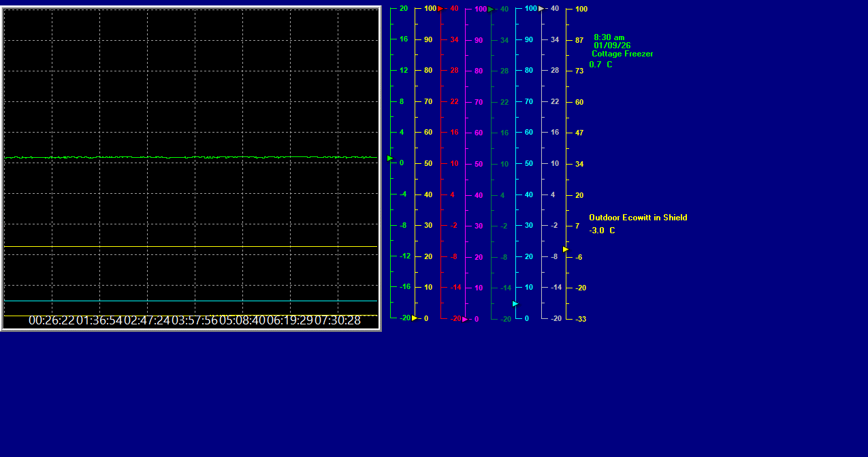Click the gray triangle at top of white scale
The image size is (868, 457).
click(541, 9)
